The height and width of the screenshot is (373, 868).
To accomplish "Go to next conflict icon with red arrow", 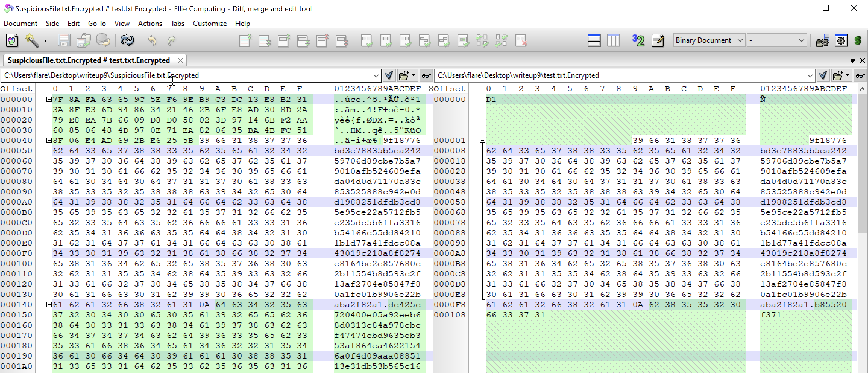I will (342, 41).
